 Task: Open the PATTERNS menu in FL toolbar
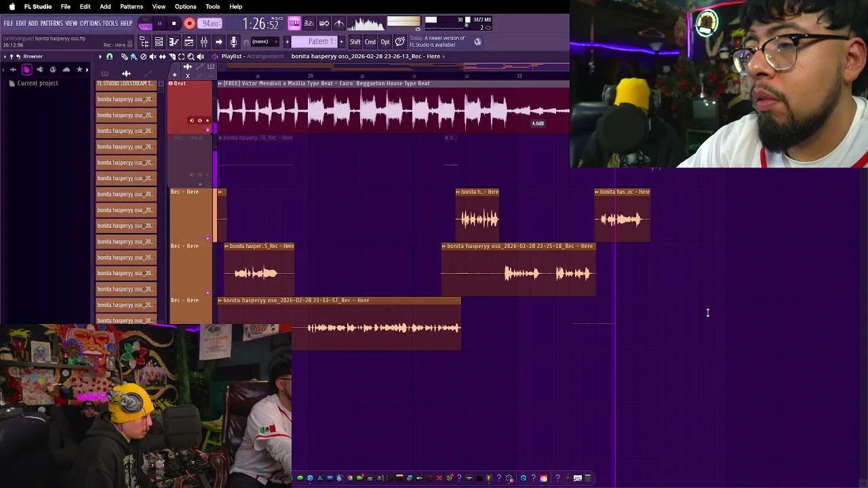click(x=52, y=23)
